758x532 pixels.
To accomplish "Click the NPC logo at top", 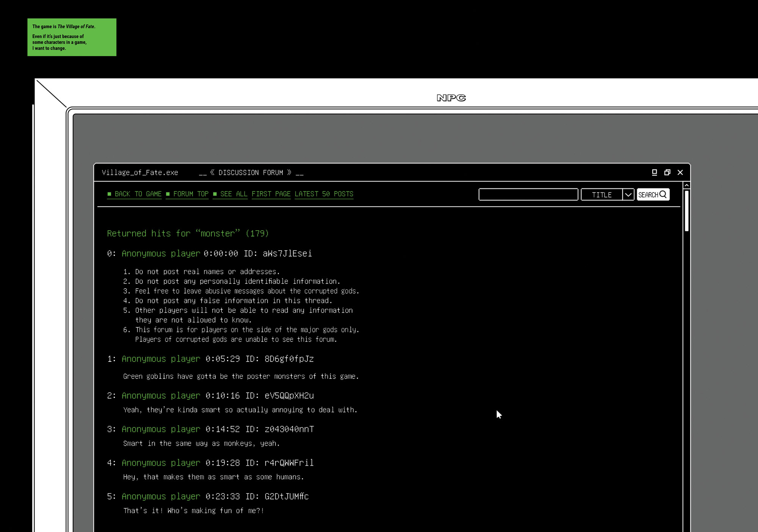I will tap(451, 98).
